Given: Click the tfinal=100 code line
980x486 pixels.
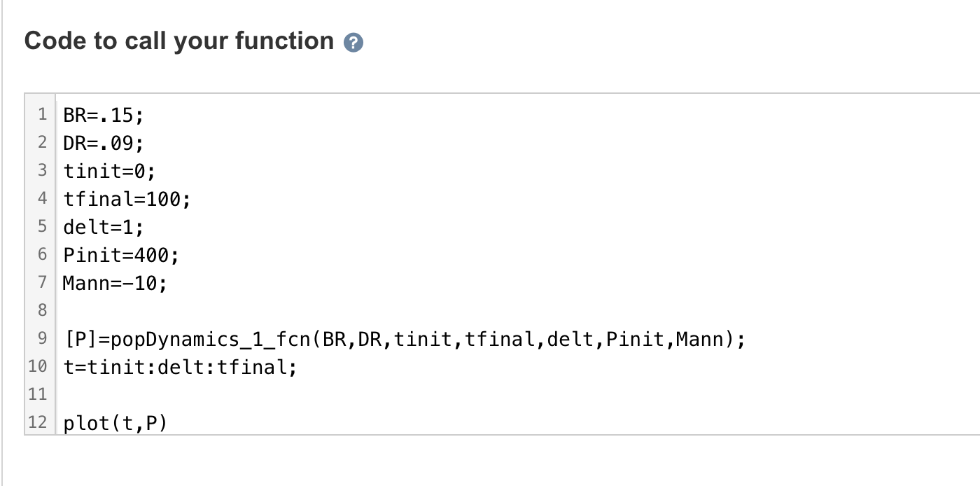Looking at the screenshot, I should (126, 200).
